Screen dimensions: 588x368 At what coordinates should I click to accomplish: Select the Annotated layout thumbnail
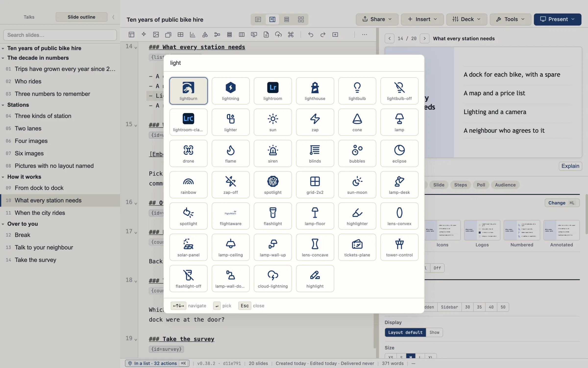point(561,234)
